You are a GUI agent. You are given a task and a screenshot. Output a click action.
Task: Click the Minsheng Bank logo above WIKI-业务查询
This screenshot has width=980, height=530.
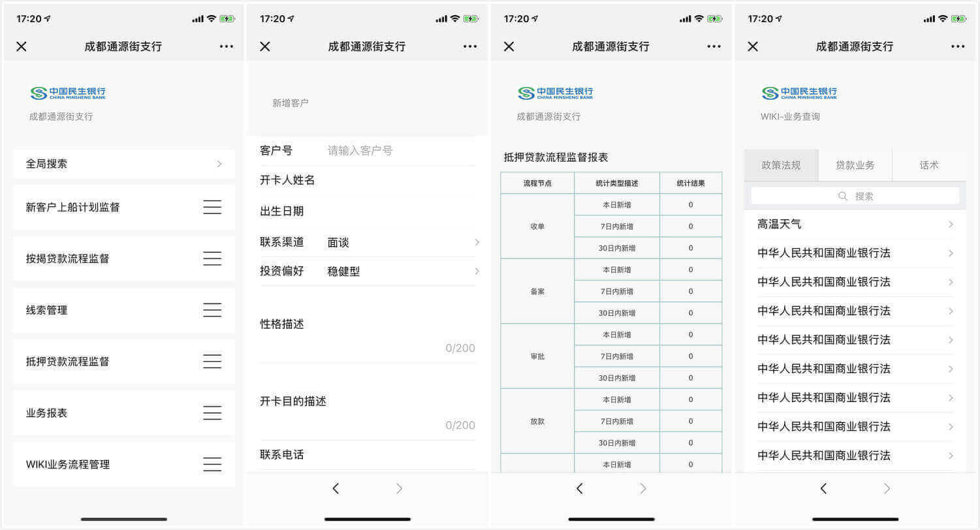[x=799, y=93]
